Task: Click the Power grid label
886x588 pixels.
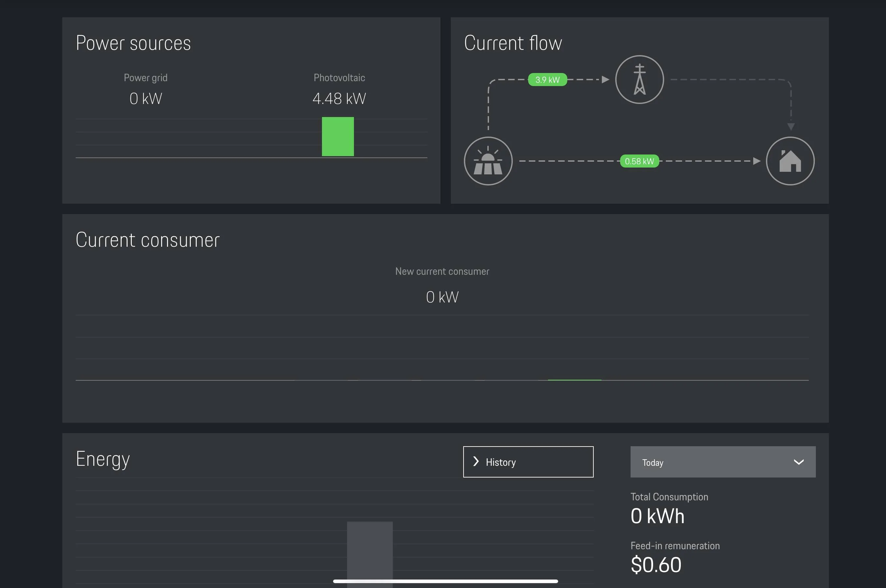Action: (x=145, y=78)
